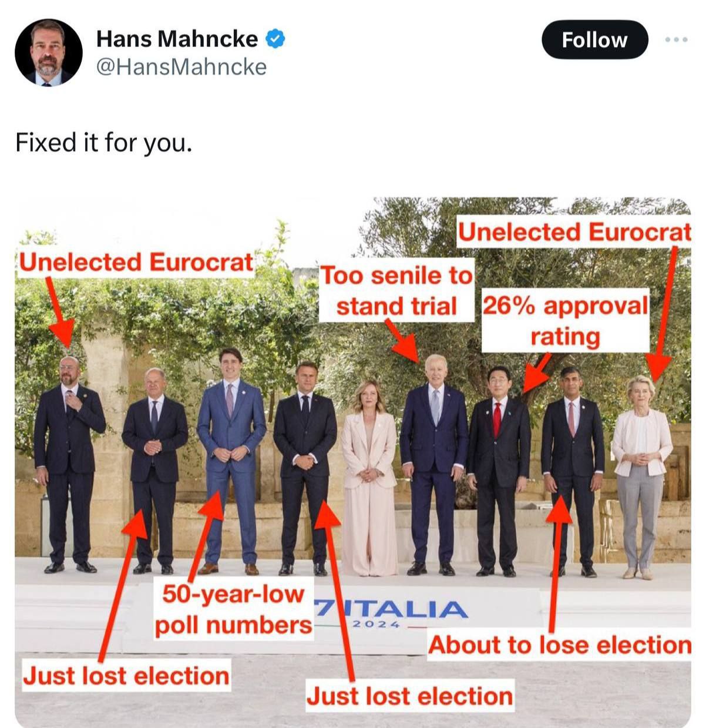Open the Hans Mahncke display name
Image resolution: width=706 pixels, height=728 pixels.
tap(177, 39)
